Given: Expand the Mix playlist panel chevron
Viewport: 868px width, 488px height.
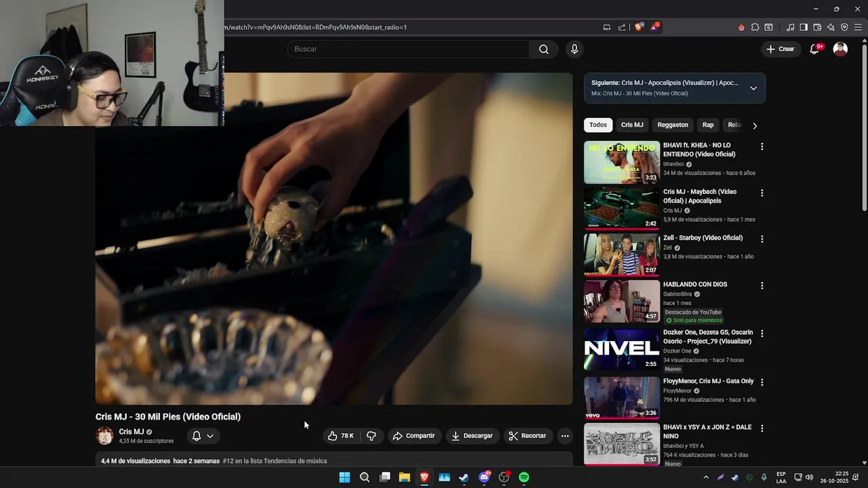Looking at the screenshot, I should [x=753, y=88].
